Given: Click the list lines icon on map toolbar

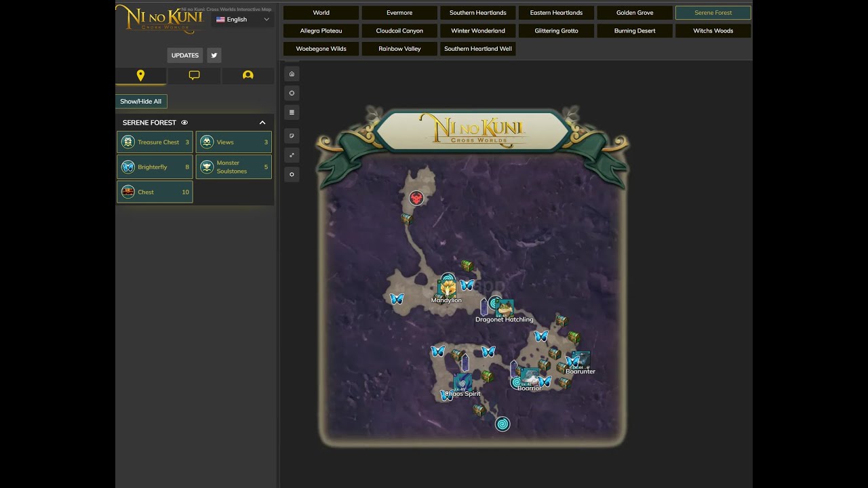Looking at the screenshot, I should click(x=292, y=112).
